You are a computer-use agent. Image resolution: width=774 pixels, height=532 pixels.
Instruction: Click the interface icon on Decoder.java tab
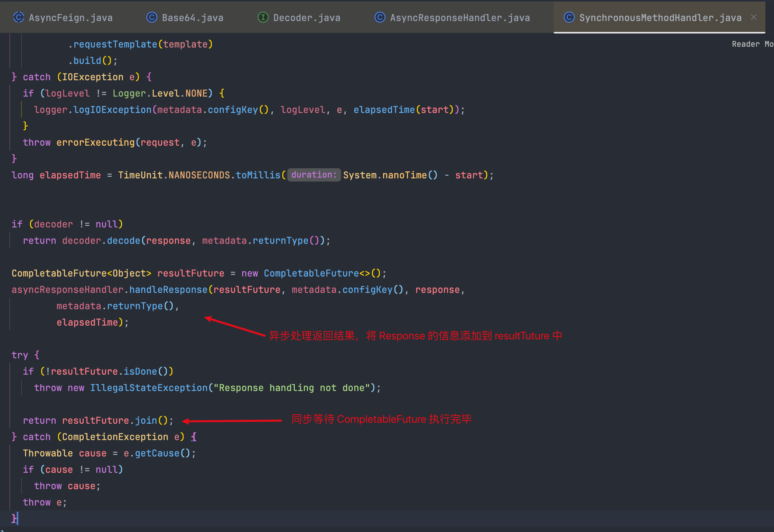pyautogui.click(x=263, y=17)
